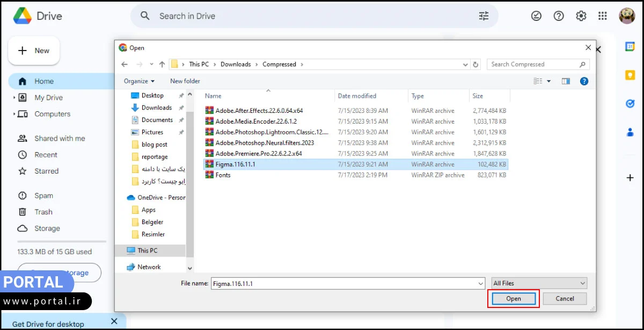The image size is (644, 330).
Task: Navigate up one folder level
Action: pos(162,64)
